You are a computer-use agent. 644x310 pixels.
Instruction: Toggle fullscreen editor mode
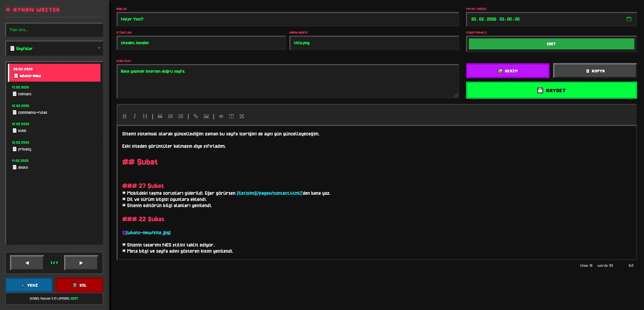[242, 116]
